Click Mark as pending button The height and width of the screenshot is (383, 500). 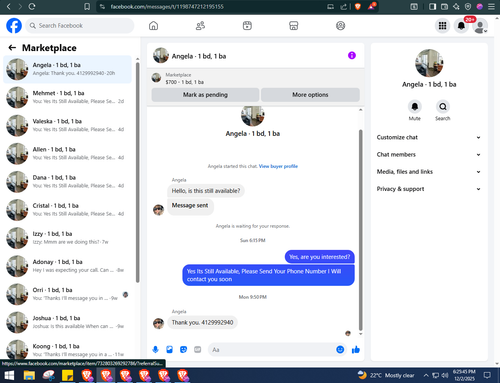point(205,95)
